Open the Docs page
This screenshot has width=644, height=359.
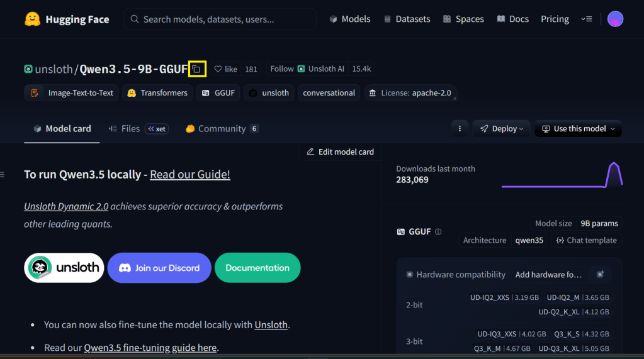coord(513,19)
